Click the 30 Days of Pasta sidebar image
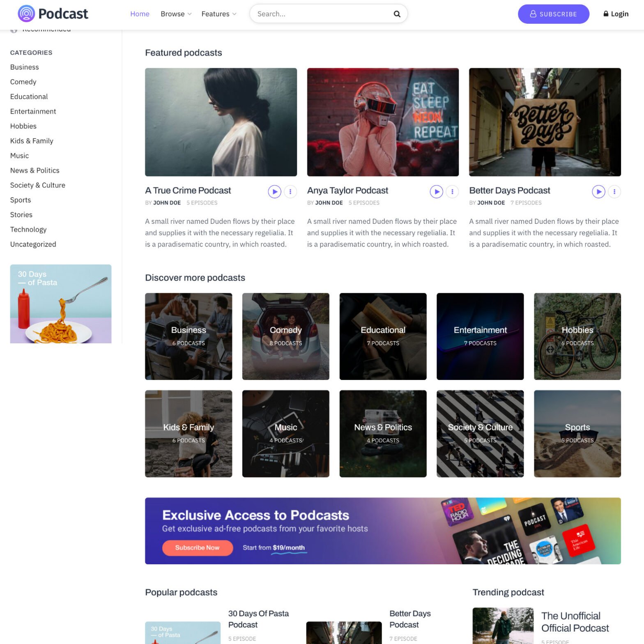 point(61,304)
